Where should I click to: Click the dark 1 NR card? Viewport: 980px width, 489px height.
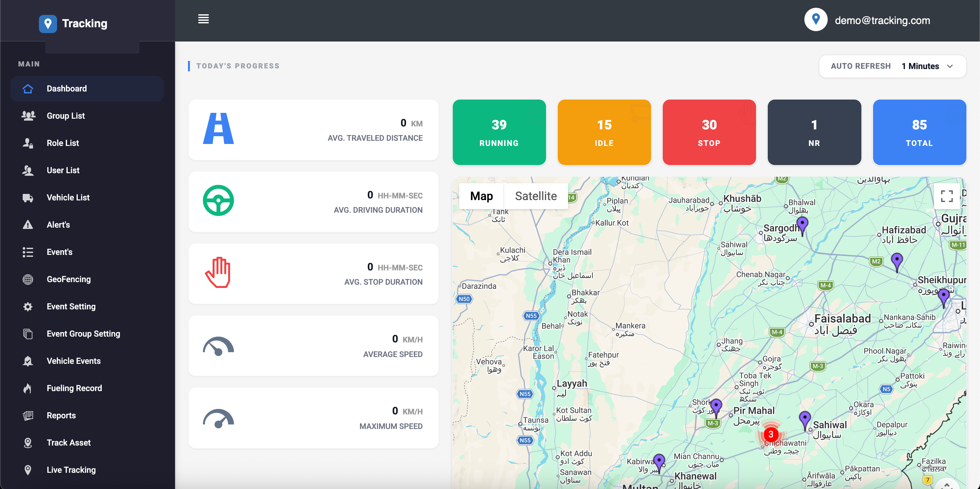click(814, 132)
